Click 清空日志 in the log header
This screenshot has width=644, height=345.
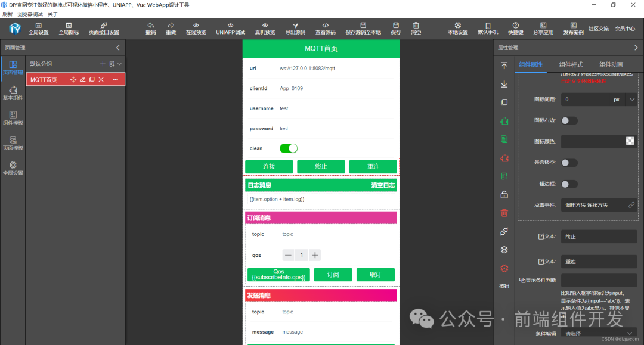click(383, 185)
